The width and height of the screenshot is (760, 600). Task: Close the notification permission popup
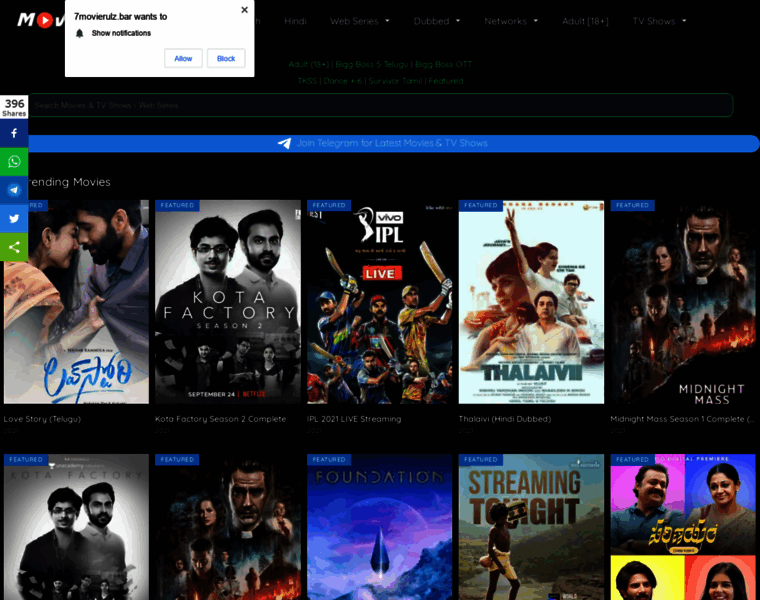point(244,10)
